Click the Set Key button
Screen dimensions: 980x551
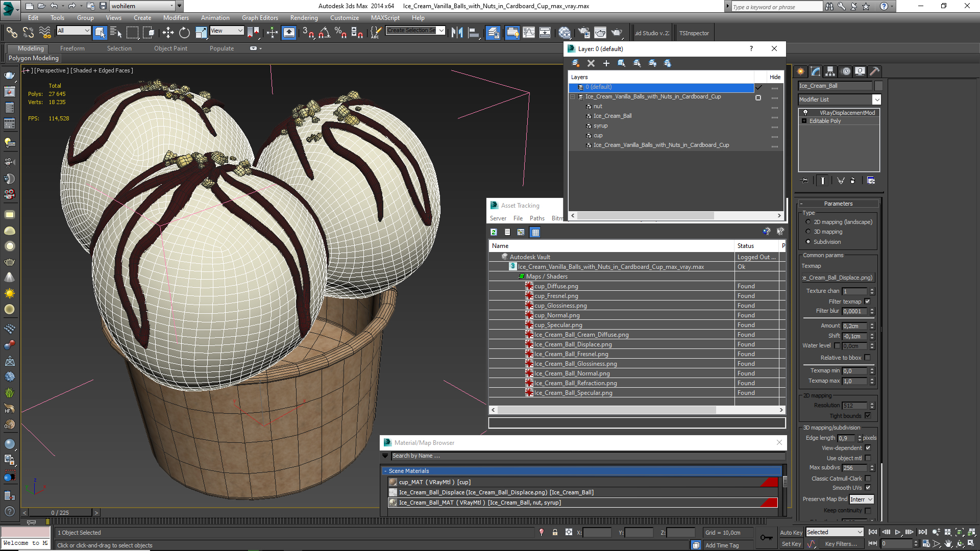click(791, 544)
